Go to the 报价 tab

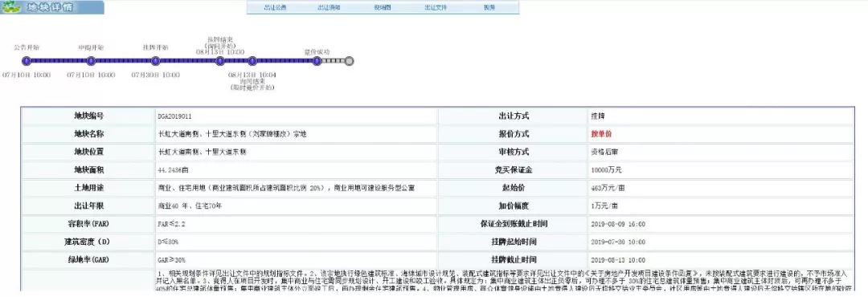[489, 8]
